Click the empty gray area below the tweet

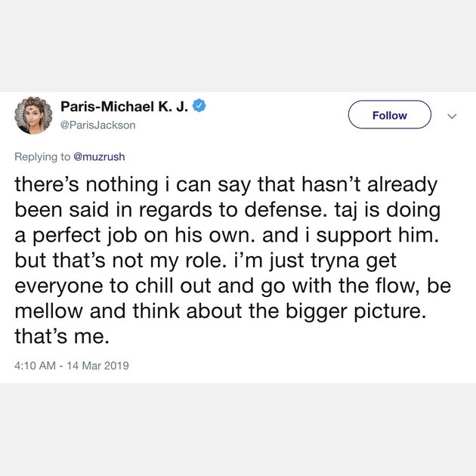238,431
